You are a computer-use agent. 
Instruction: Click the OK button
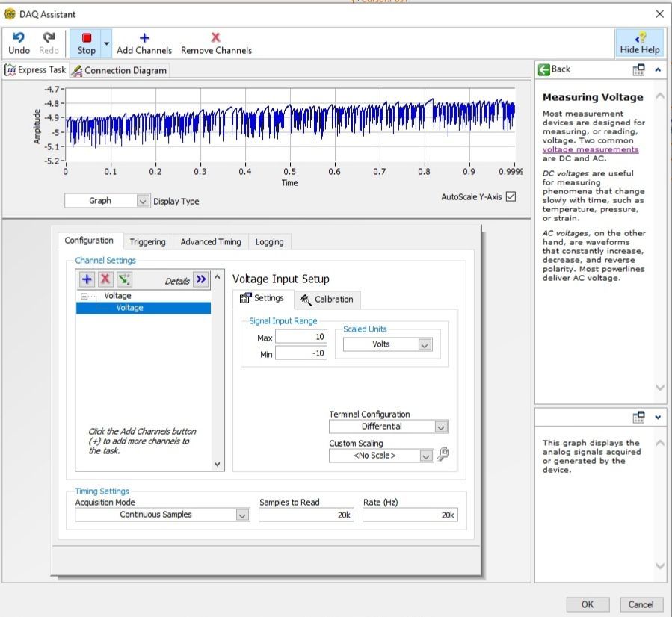587,604
